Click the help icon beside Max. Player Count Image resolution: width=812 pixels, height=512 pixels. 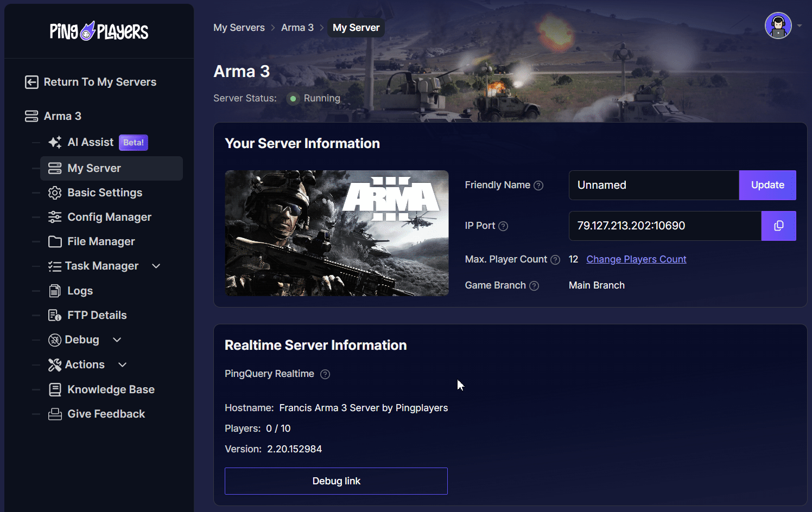555,260
